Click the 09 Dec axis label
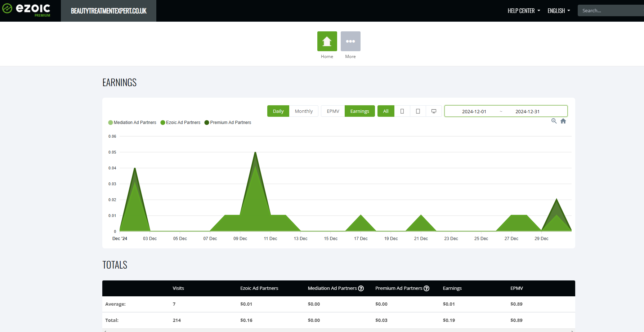 [240, 239]
